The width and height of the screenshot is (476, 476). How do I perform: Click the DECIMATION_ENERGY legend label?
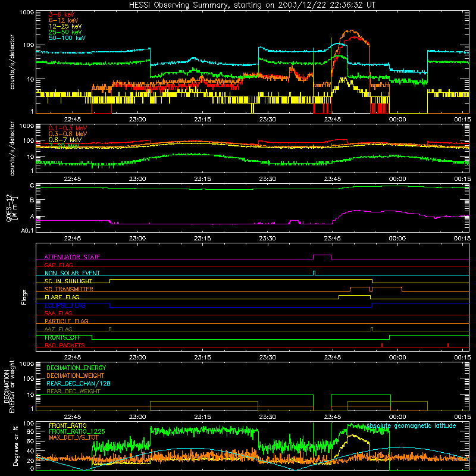pyautogui.click(x=76, y=368)
